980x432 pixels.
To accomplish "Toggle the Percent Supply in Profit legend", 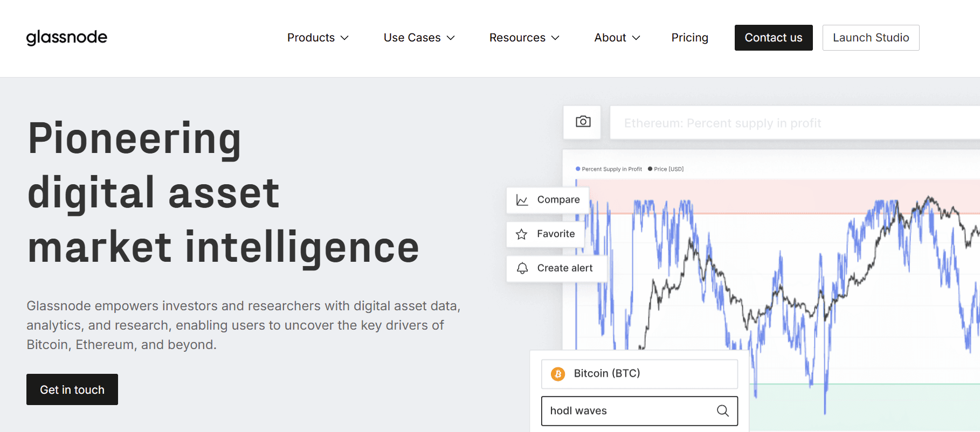I will pyautogui.click(x=609, y=169).
